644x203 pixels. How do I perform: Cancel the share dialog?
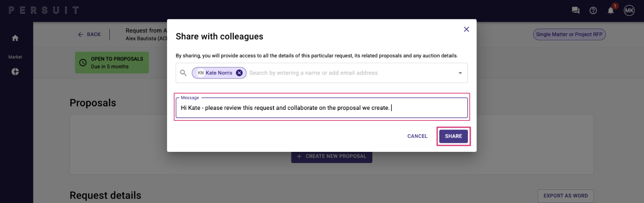tap(417, 136)
